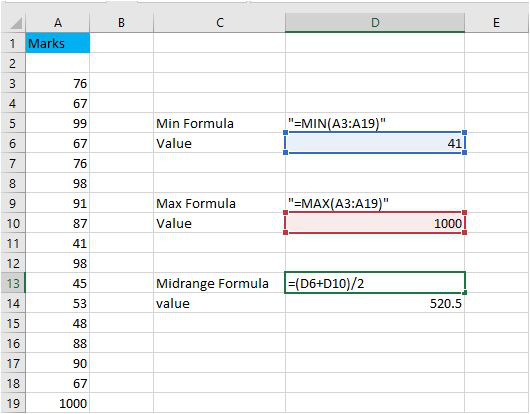
Task: Click the Midrange Formula label cell
Action: coord(219,283)
